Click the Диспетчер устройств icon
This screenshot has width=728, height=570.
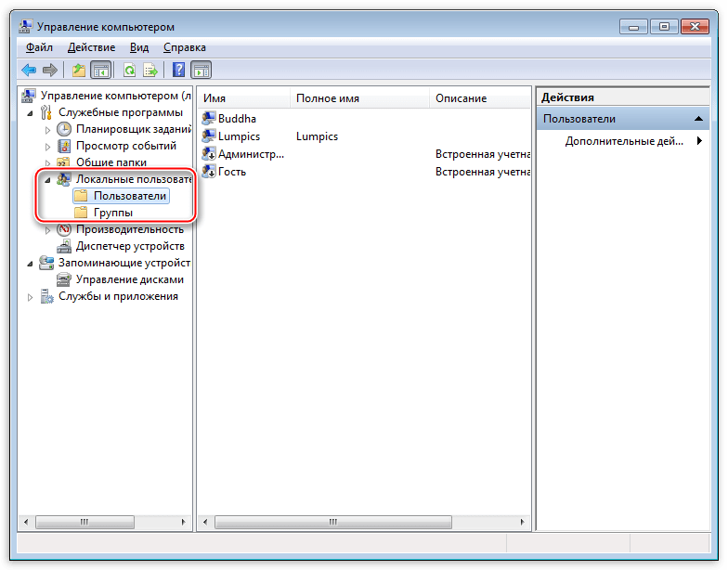64,245
